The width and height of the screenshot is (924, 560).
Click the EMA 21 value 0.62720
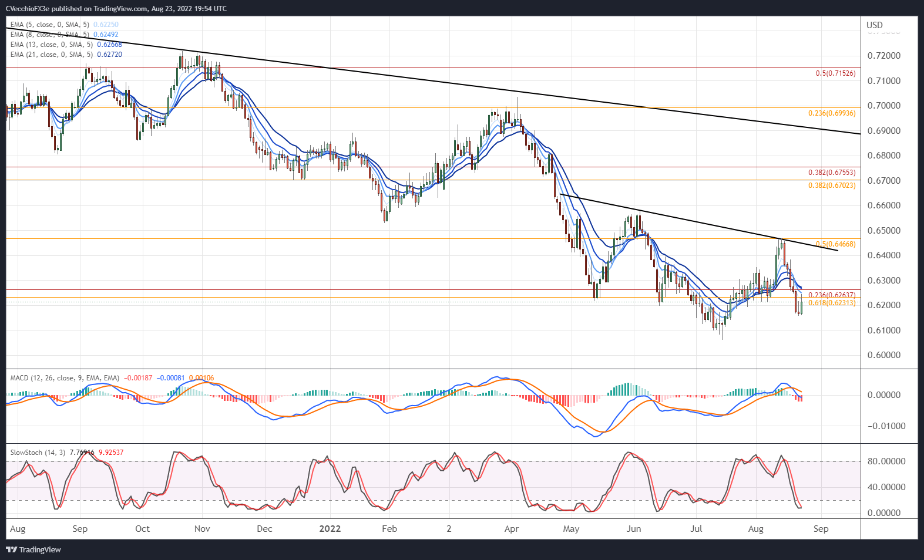pyautogui.click(x=110, y=55)
